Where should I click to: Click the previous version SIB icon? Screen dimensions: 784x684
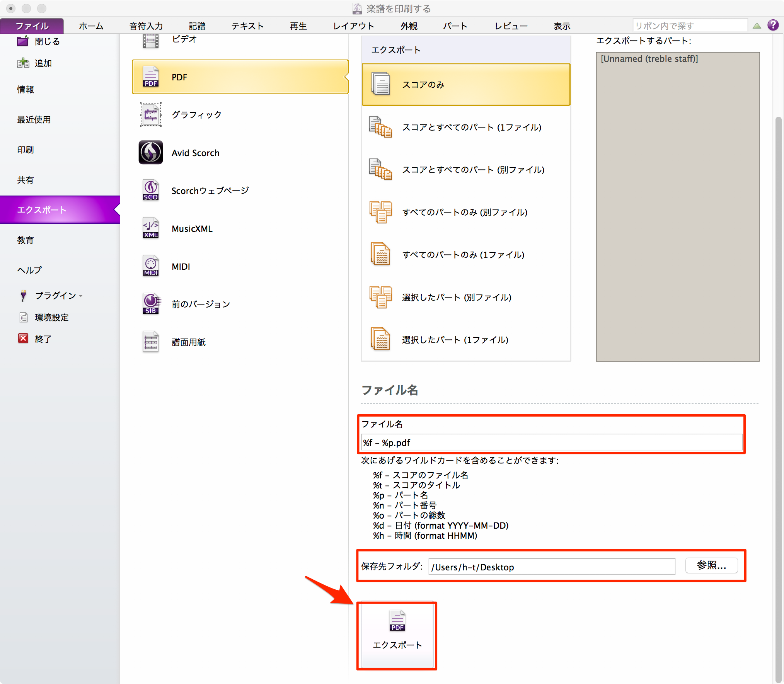tap(151, 304)
